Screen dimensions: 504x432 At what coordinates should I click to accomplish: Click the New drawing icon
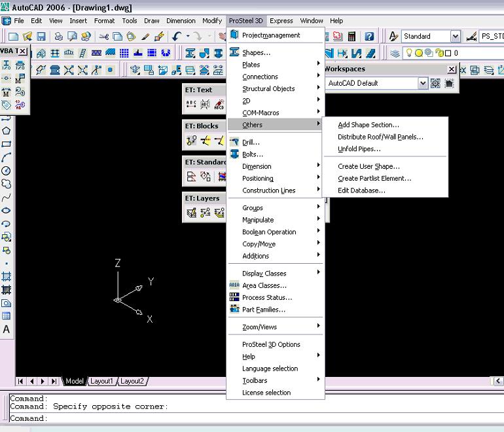click(13, 36)
